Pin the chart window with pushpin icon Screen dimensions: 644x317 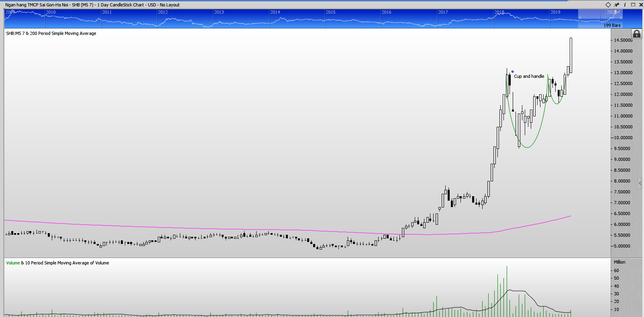[x=617, y=5]
